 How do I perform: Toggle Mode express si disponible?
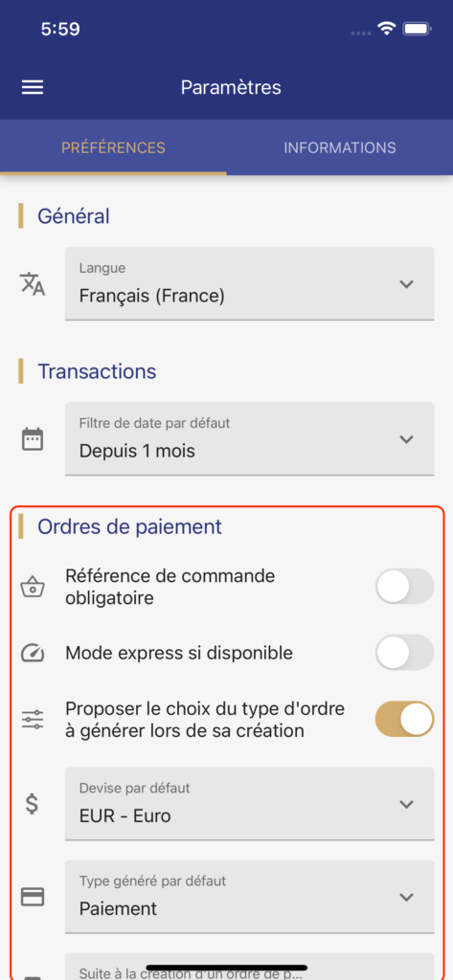pos(404,653)
